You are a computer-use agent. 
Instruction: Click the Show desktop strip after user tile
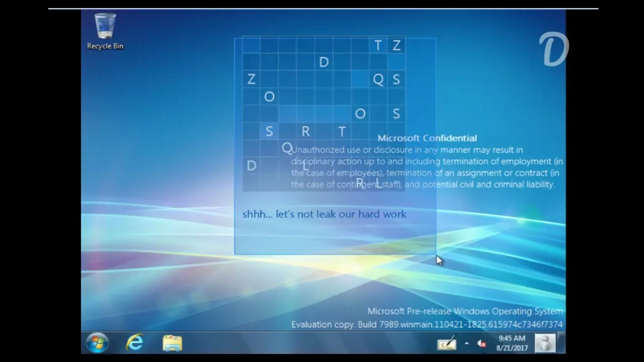(x=562, y=343)
